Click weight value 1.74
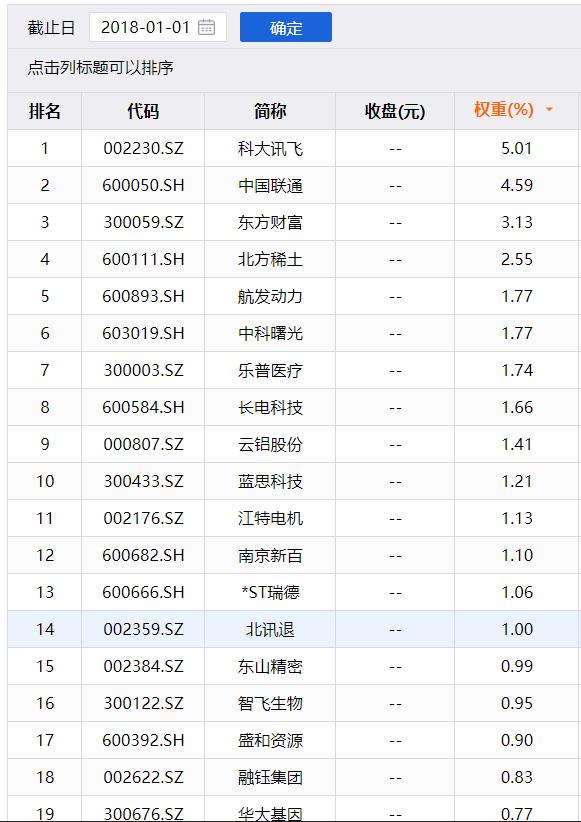Screen dimensions: 581x822 (x=517, y=370)
